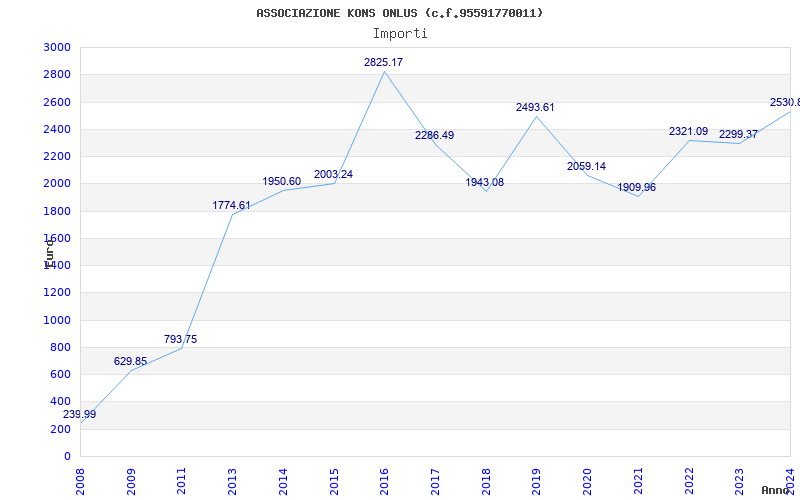Click the x-axis year 2020
The width and height of the screenshot is (800, 500).
tap(588, 482)
